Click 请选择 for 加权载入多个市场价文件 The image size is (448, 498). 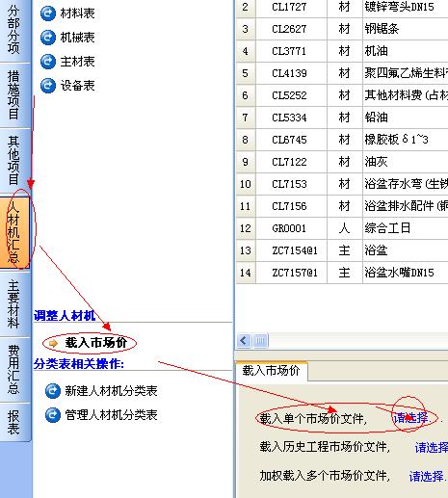[x=428, y=476]
